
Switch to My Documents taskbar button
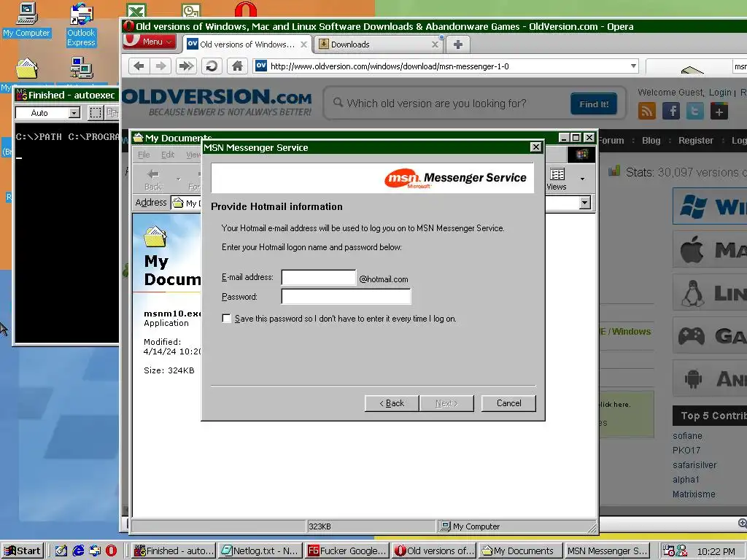pyautogui.click(x=520, y=551)
